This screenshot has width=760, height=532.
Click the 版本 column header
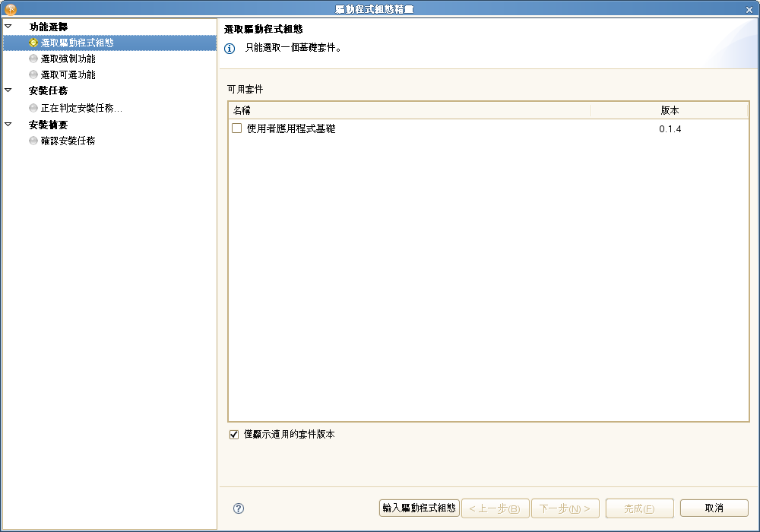670,110
